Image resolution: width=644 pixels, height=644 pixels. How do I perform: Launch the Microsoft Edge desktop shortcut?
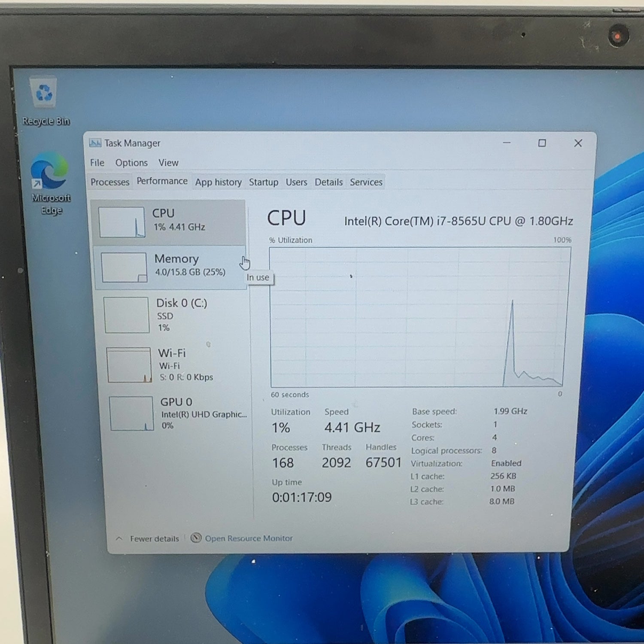[51, 184]
